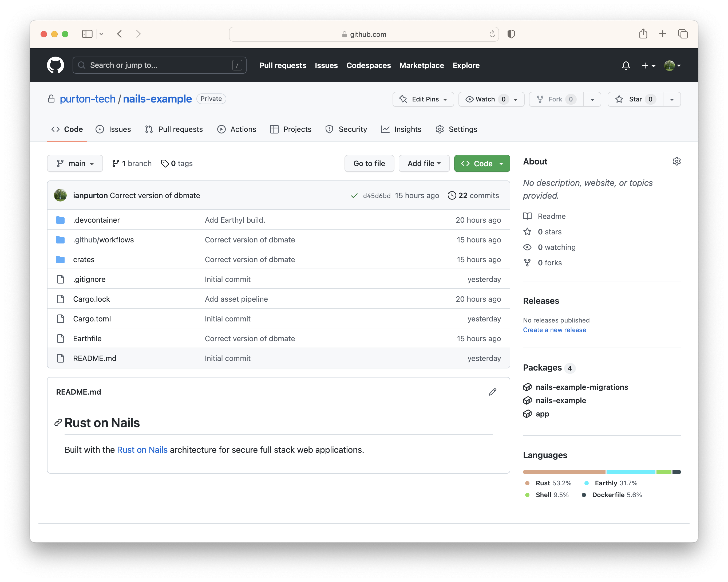Open the Insights tab
This screenshot has width=728, height=582.
[401, 129]
